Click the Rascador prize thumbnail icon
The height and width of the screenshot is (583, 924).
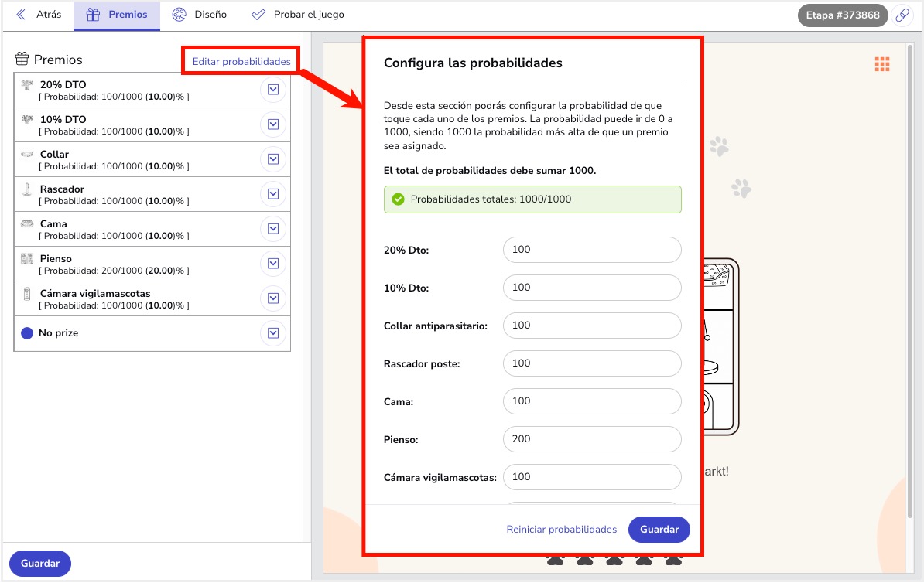click(27, 189)
